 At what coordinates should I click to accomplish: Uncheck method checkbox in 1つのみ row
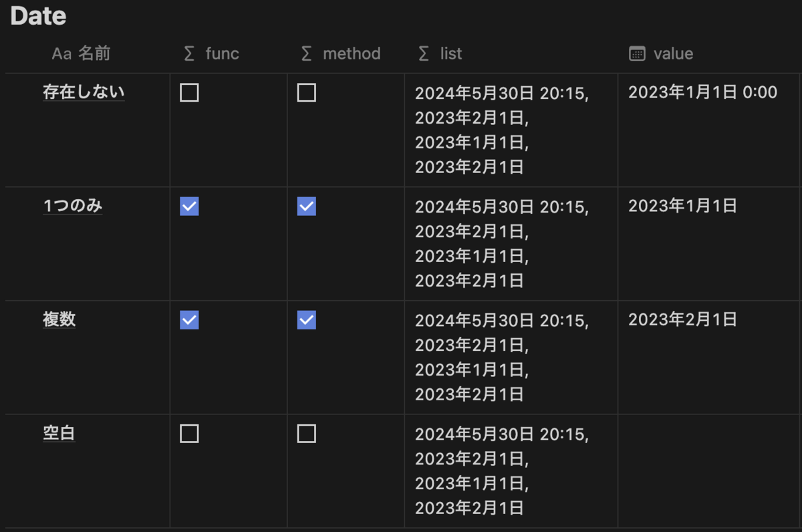pyautogui.click(x=306, y=207)
